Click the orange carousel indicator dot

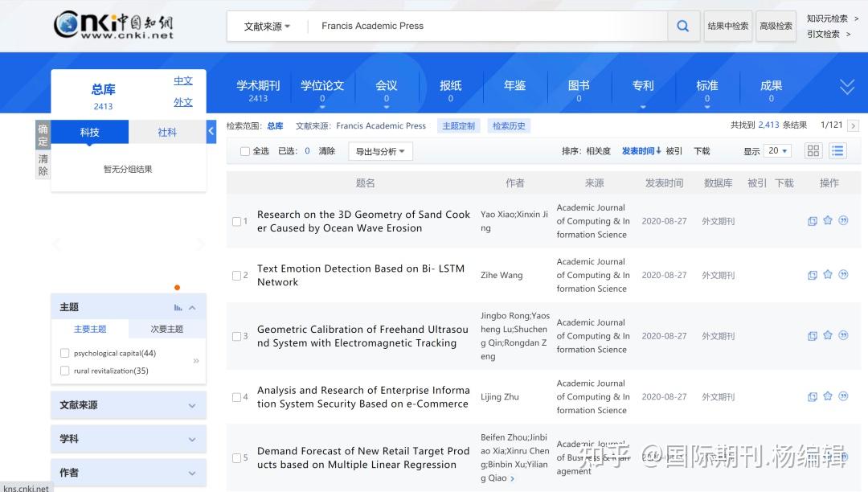coord(177,287)
